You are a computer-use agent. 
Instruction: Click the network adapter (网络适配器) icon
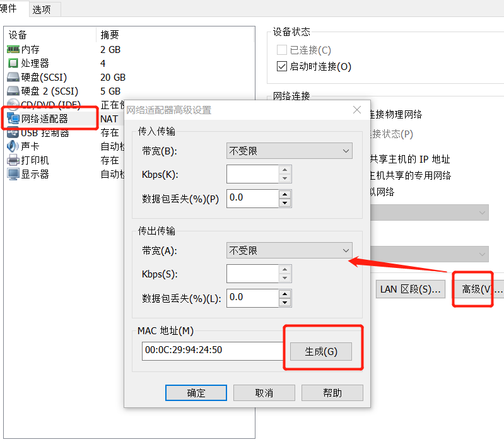coord(13,119)
